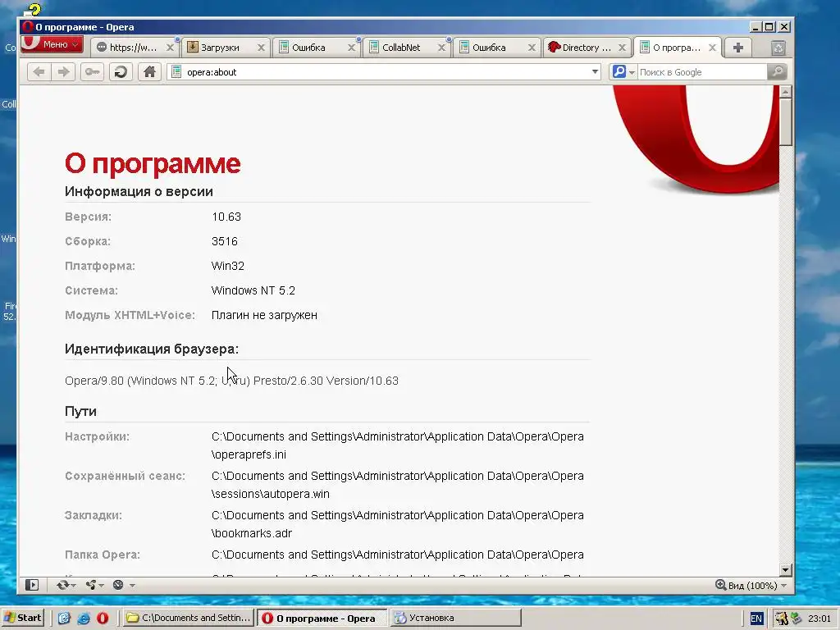
Task: Click the Opera icon in window title bar
Action: pos(28,27)
